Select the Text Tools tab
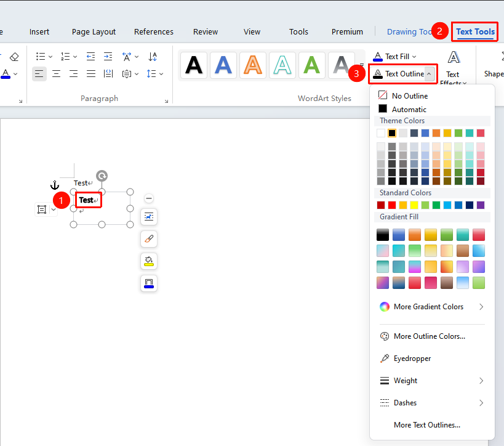Screen dimensions: 504x446 pos(476,32)
